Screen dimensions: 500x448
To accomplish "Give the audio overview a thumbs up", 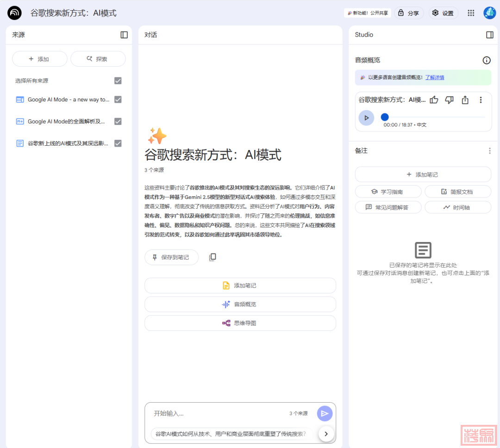I will [x=434, y=100].
